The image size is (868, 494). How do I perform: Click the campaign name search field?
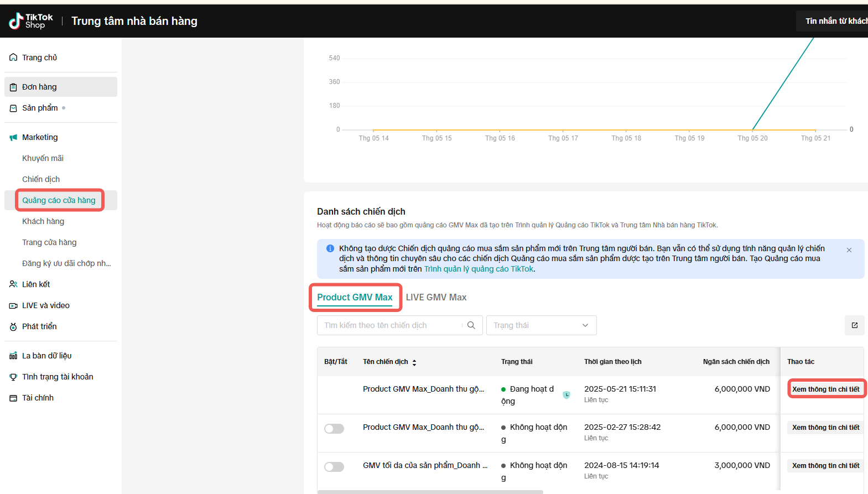[390, 325]
